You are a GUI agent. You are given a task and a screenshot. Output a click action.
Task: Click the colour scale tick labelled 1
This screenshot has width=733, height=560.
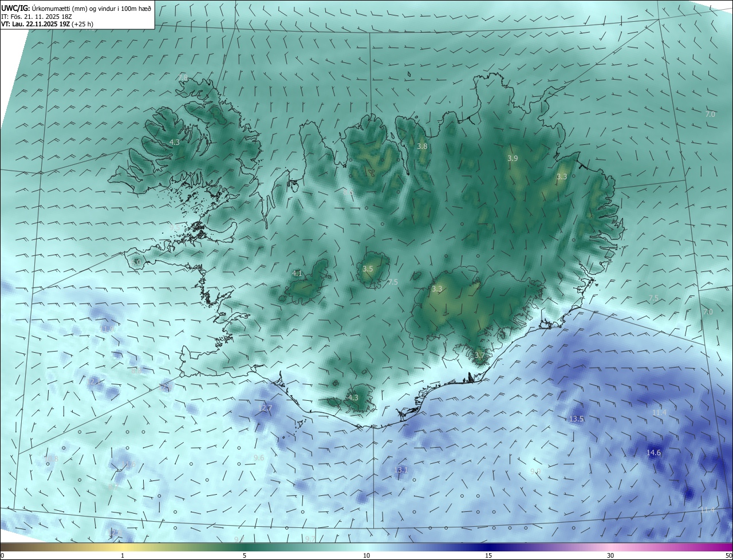(123, 555)
